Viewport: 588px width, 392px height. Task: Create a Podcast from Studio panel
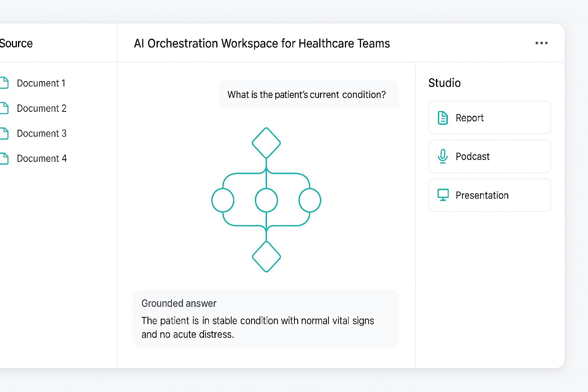(489, 156)
